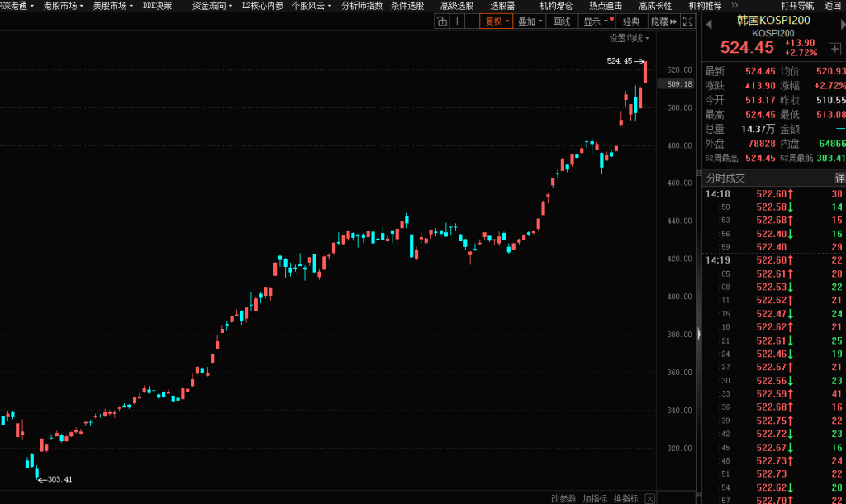846x504 pixels.
Task: Open the 资金流向 menu
Action: coord(210,6)
